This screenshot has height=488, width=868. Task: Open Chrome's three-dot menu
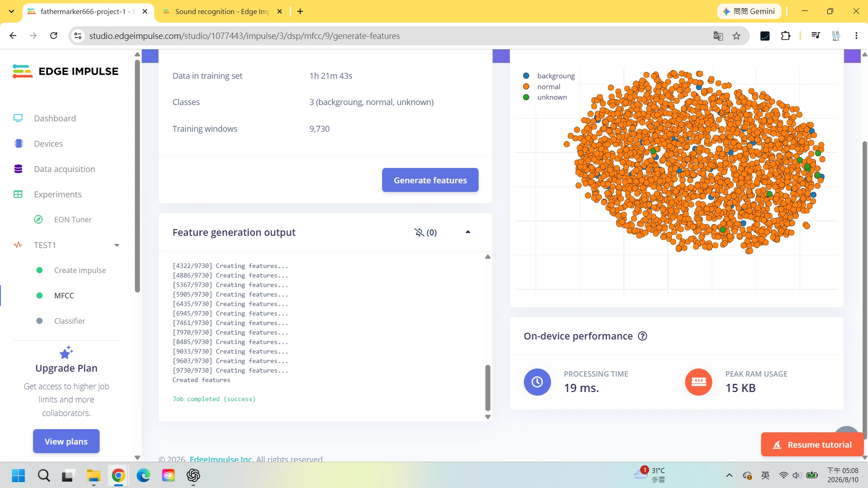pos(856,36)
